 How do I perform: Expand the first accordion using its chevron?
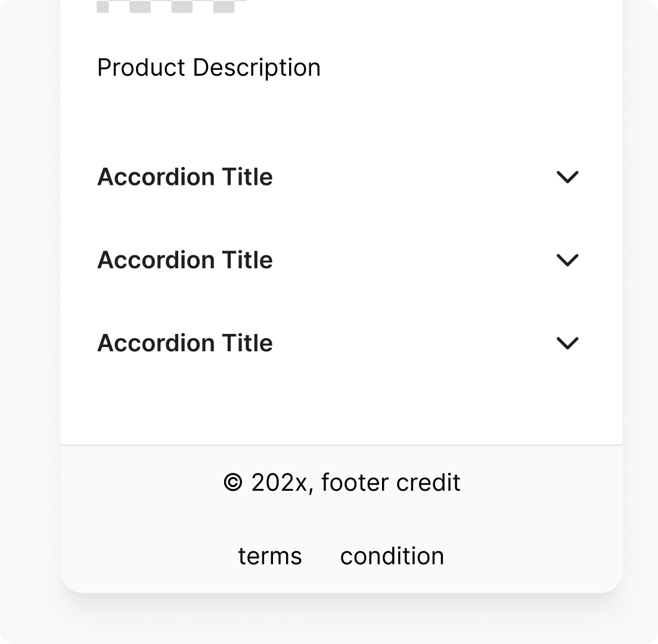pyautogui.click(x=567, y=177)
